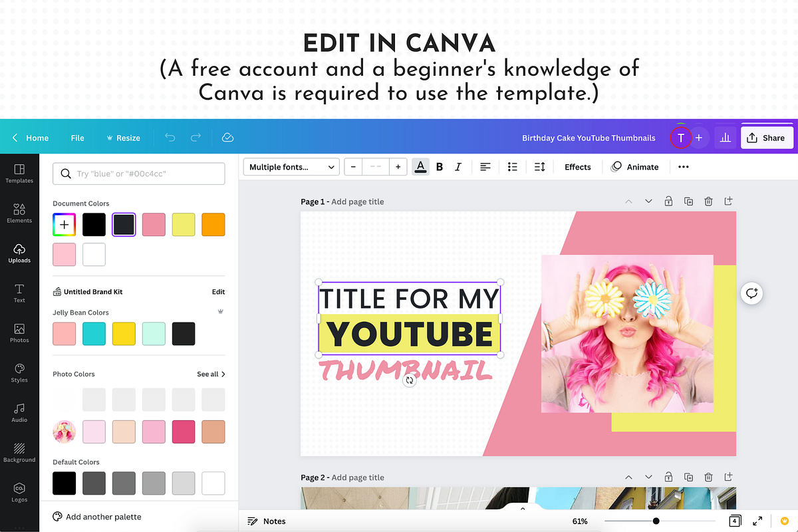Screen dimensions: 798x532
Task: Open more options ellipsis in toolbar
Action: 684,167
